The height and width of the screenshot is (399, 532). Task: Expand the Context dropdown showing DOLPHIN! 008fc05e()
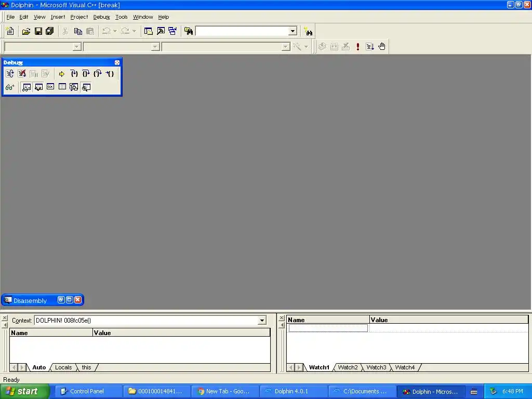(x=262, y=320)
